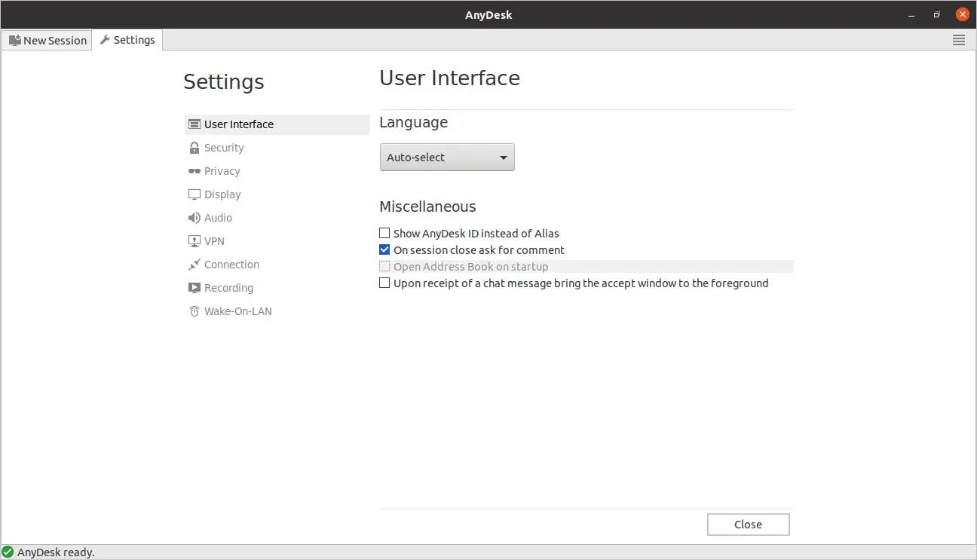Open the Auto-select language dropdown

(447, 158)
